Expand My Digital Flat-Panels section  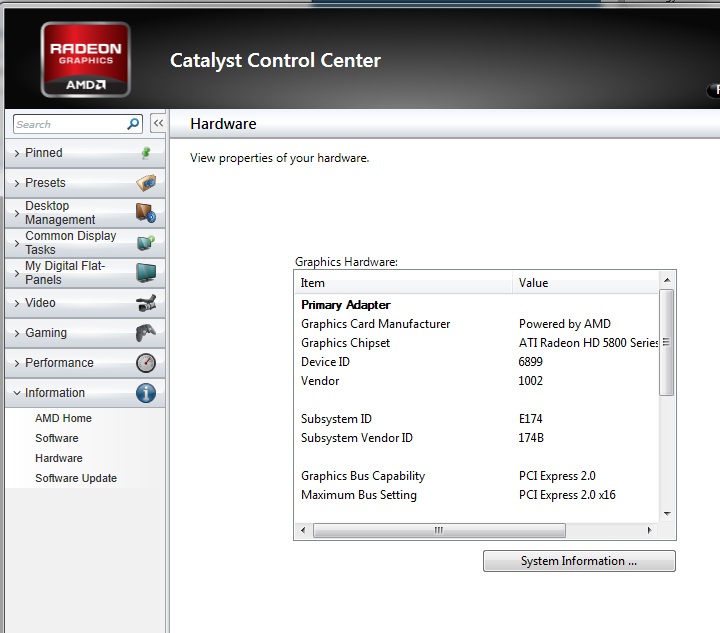click(x=85, y=273)
